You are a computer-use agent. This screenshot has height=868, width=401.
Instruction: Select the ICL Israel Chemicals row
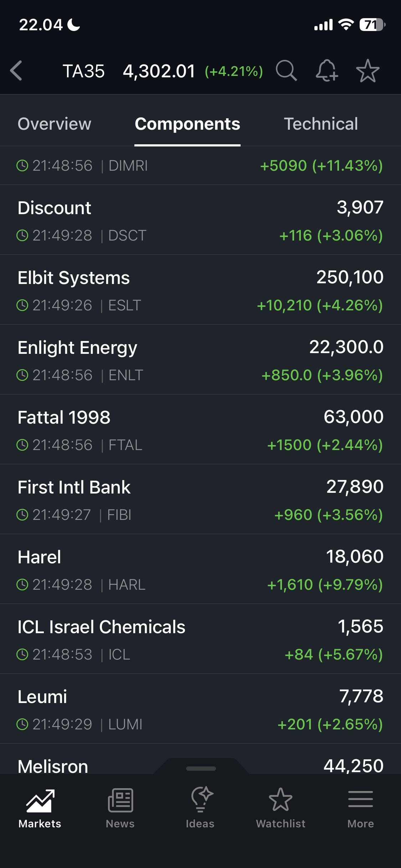pyautogui.click(x=200, y=639)
